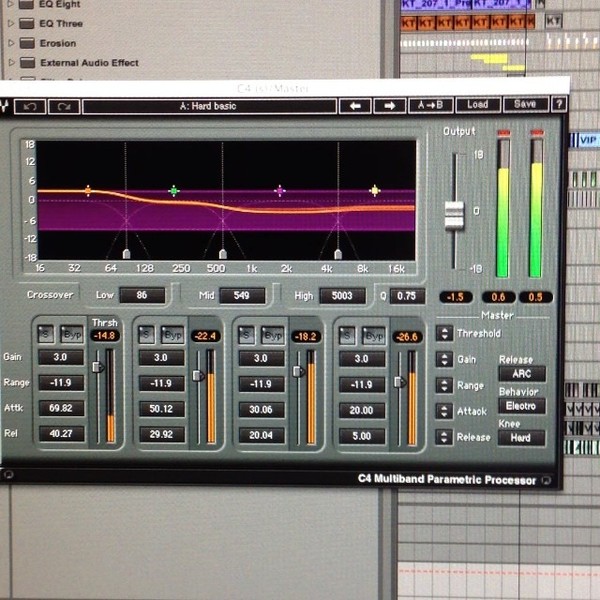The width and height of the screenshot is (600, 600).
Task: Click band 1 release value 40.27
Action: (x=61, y=434)
